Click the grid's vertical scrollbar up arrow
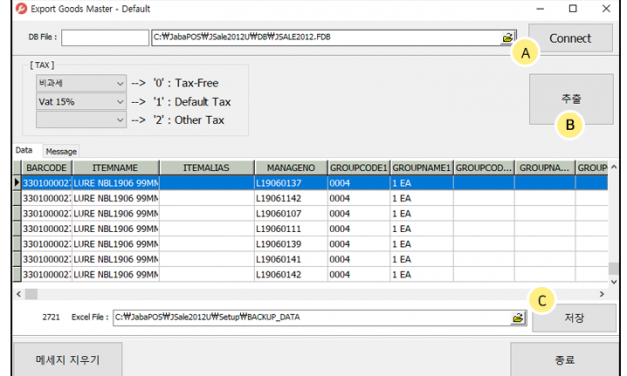Screen dimensions: 627x376 614,167
